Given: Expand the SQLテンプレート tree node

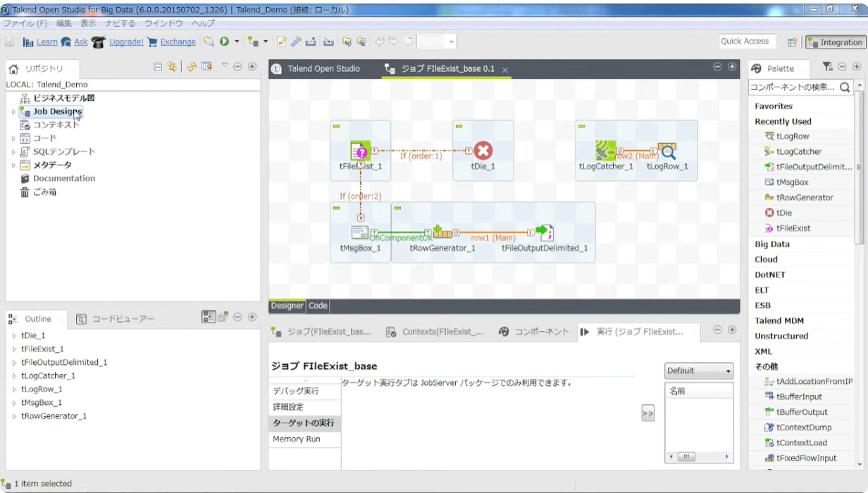Looking at the screenshot, I should click(x=13, y=152).
